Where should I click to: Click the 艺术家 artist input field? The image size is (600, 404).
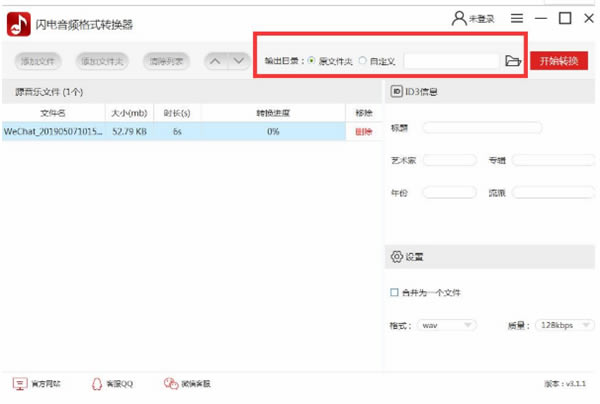450,160
